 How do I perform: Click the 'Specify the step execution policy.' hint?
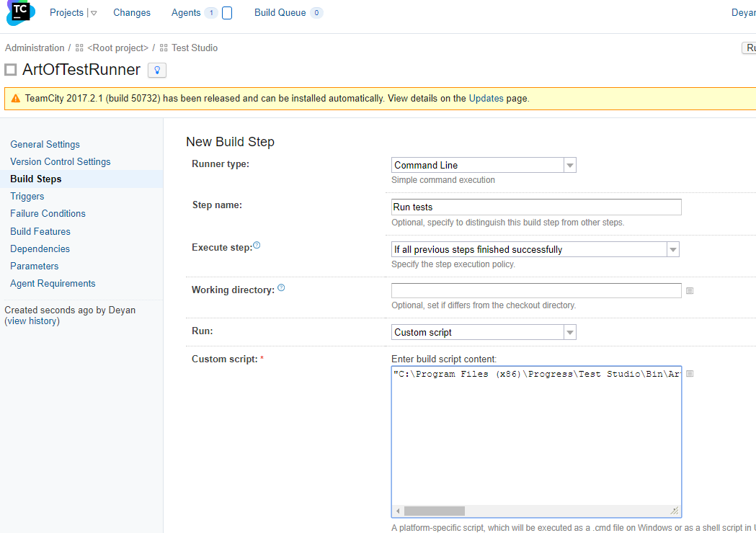point(453,264)
